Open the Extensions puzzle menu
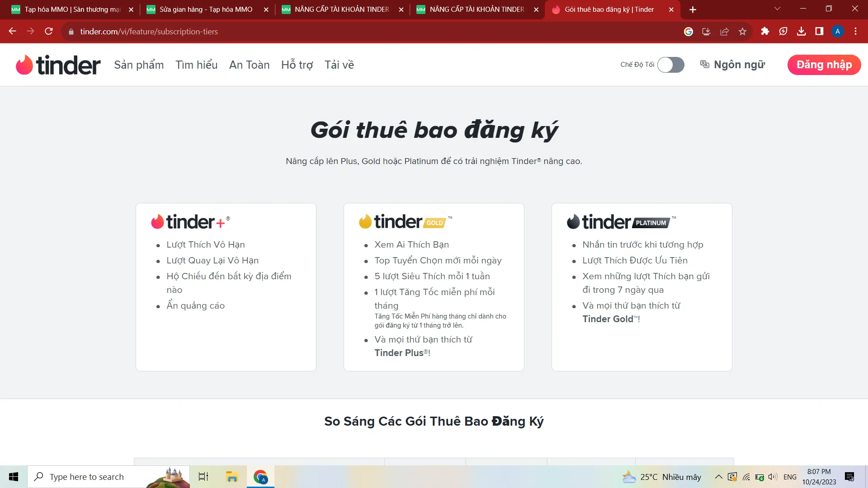This screenshot has height=488, width=868. tap(765, 31)
